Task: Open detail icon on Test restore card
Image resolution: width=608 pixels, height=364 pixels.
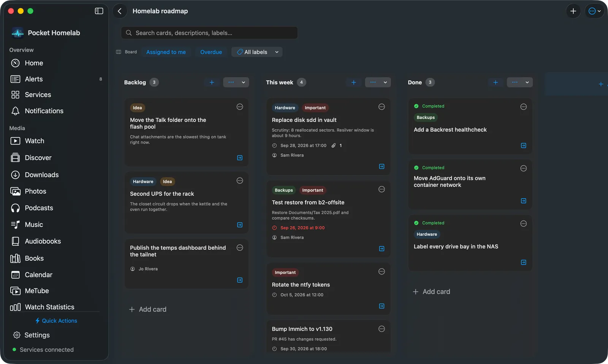Action: coord(382,249)
